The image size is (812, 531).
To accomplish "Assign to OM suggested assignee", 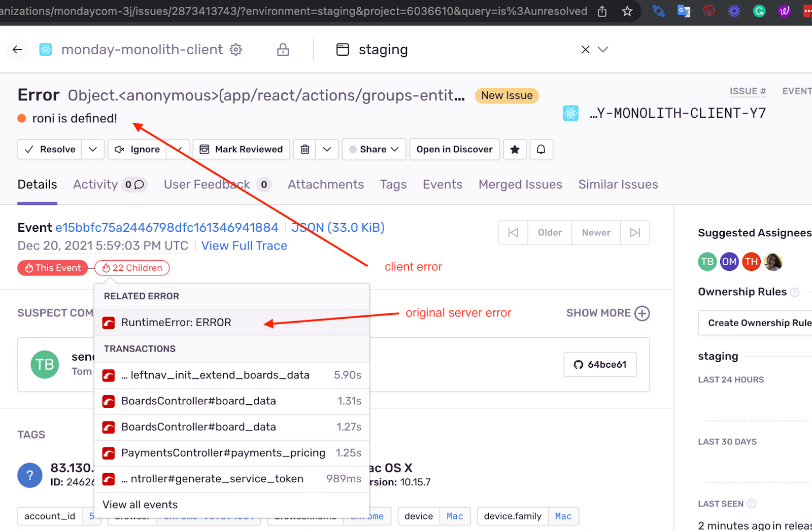I will [x=729, y=262].
